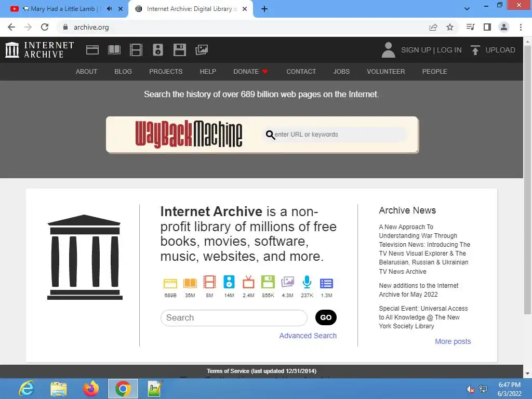Select the blue audio icon labeled 14M
Viewport: 532px width, 399px height.
point(229,282)
